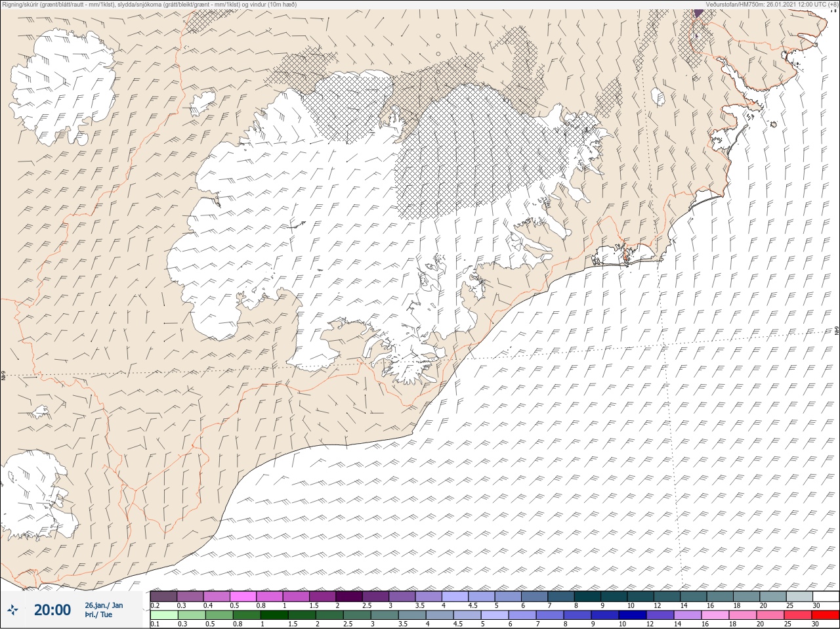Click the map title starting 'Rigning/skúrir'

[149, 4]
